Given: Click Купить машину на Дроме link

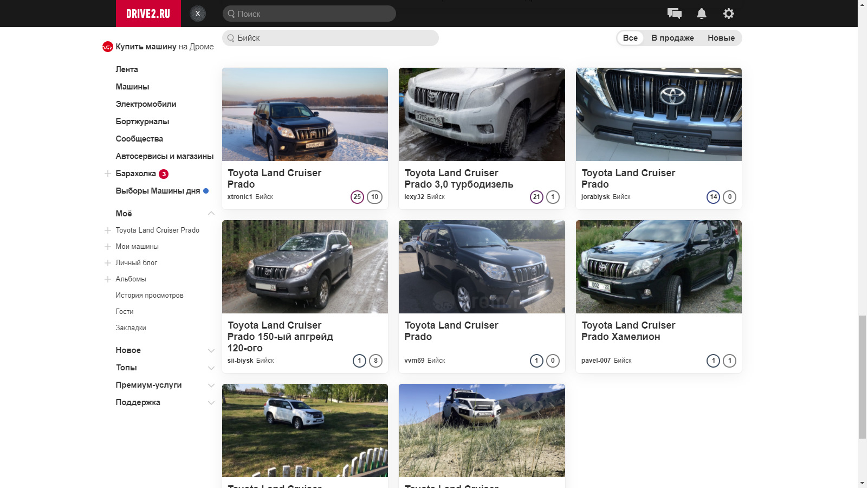Looking at the screenshot, I should 165,47.
